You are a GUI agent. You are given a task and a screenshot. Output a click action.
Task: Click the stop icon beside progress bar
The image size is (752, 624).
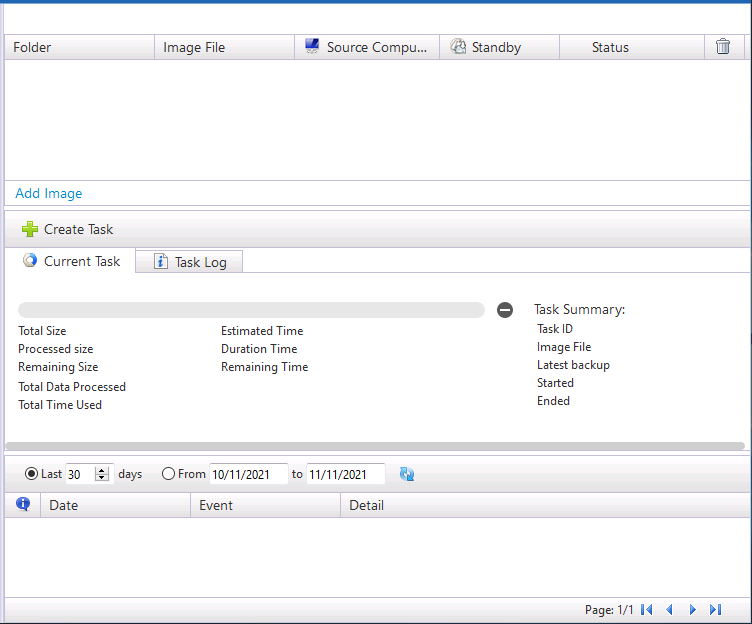coord(505,310)
